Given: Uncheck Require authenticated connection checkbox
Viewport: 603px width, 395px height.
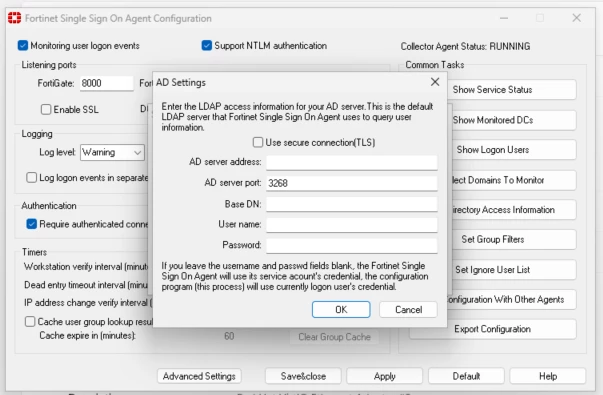Looking at the screenshot, I should pos(32,224).
